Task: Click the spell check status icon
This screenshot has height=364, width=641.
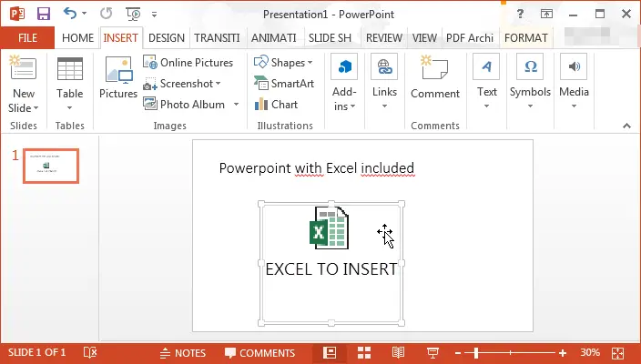Action: click(90, 352)
